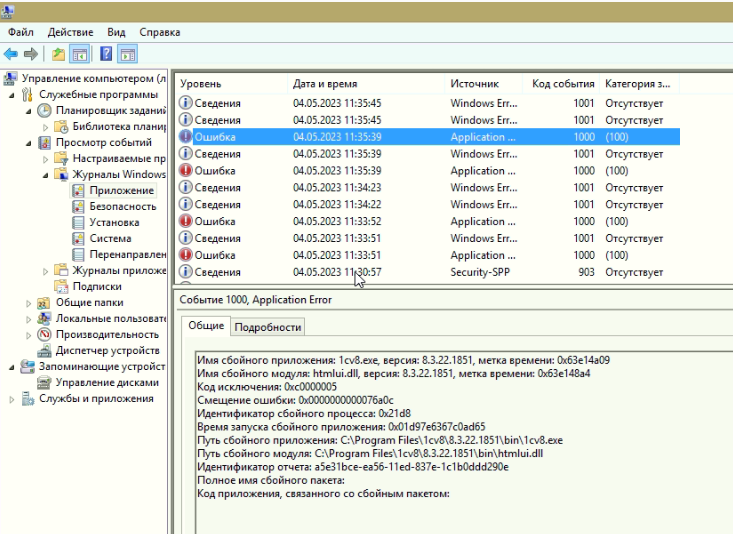Click the Код исключения 0xc0000005 line

point(267,387)
